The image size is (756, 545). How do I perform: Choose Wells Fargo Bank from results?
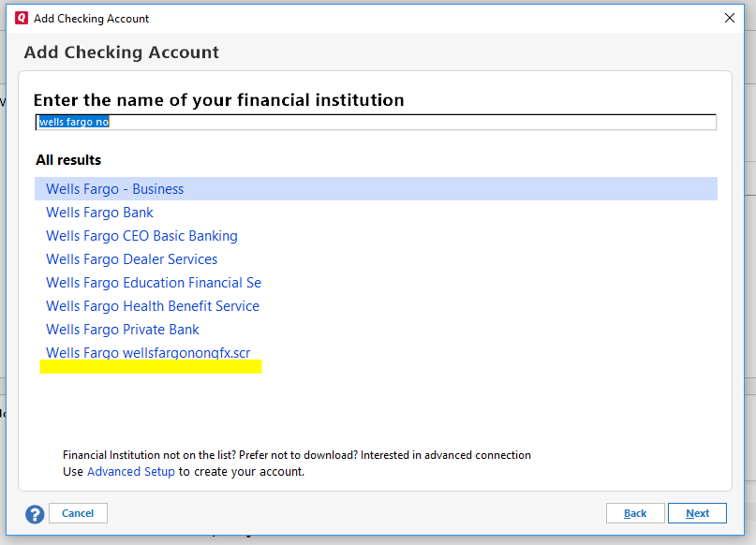tap(99, 213)
